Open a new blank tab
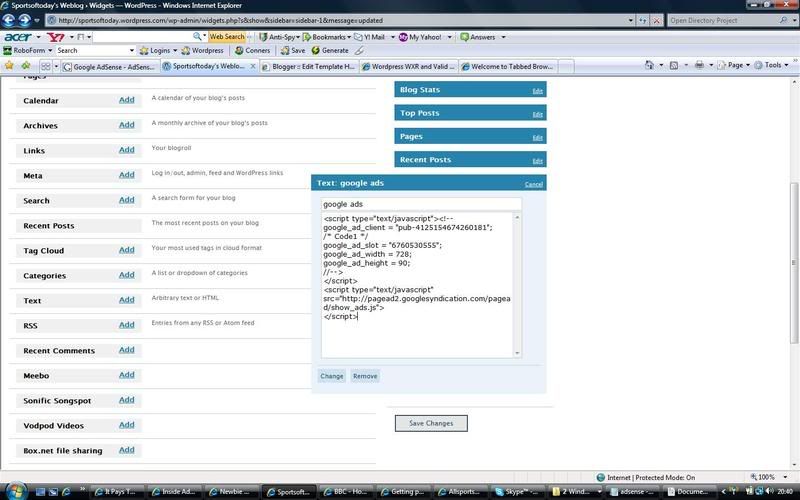The width and height of the screenshot is (800, 500). (566, 66)
